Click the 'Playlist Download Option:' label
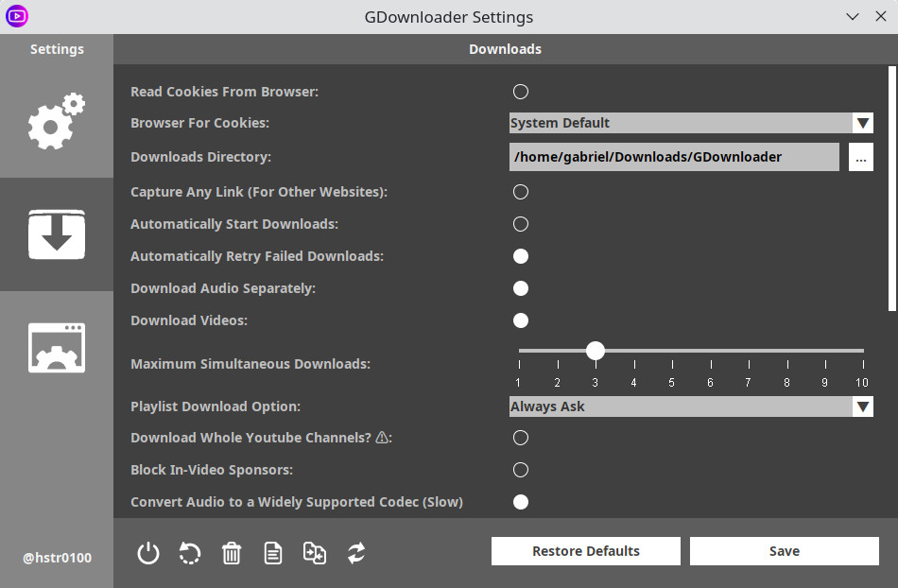This screenshot has height=588, width=898. coord(216,406)
